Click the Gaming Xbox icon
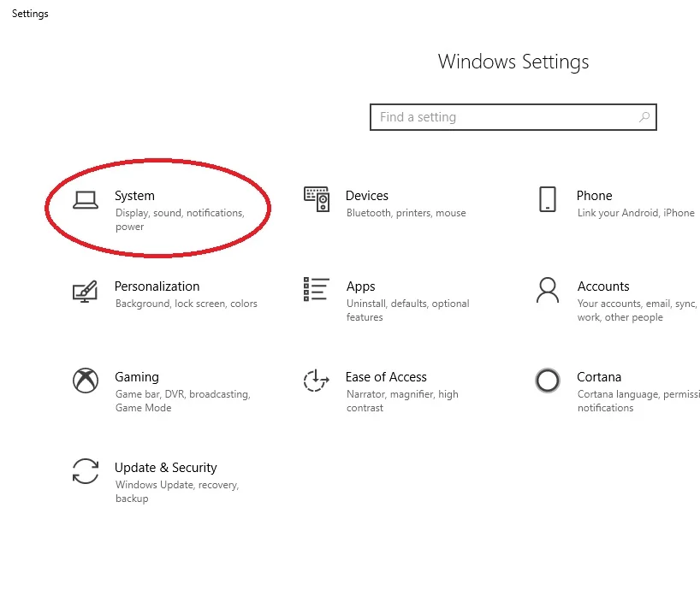 pyautogui.click(x=86, y=381)
